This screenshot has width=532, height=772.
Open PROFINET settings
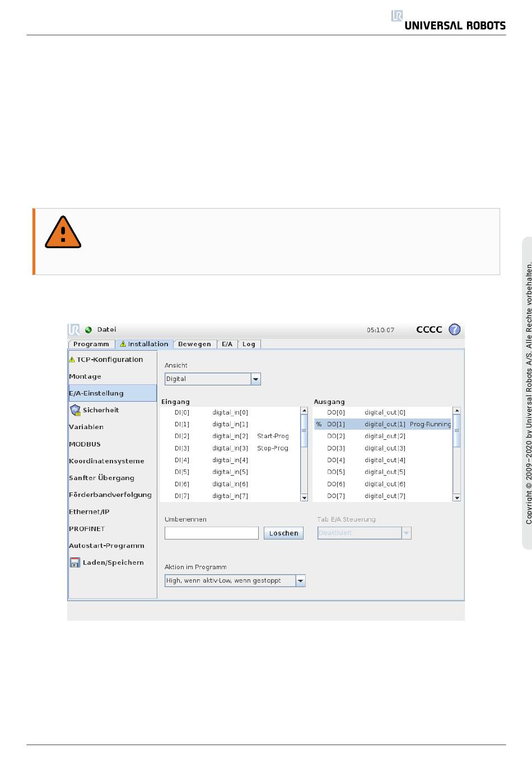coord(113,529)
